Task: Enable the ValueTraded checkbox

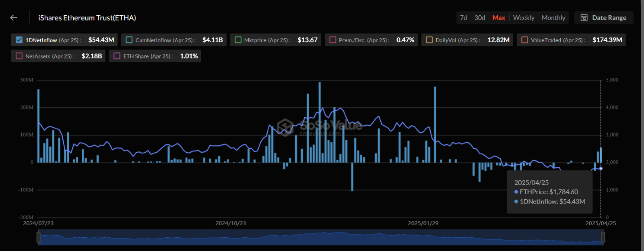Action: pos(524,40)
